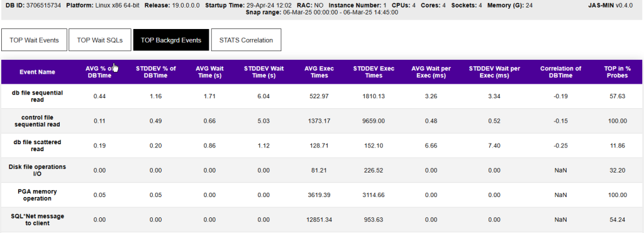Image resolution: width=644 pixels, height=233 pixels.
Task: Open the STATS Correlation tab
Action: tap(246, 40)
